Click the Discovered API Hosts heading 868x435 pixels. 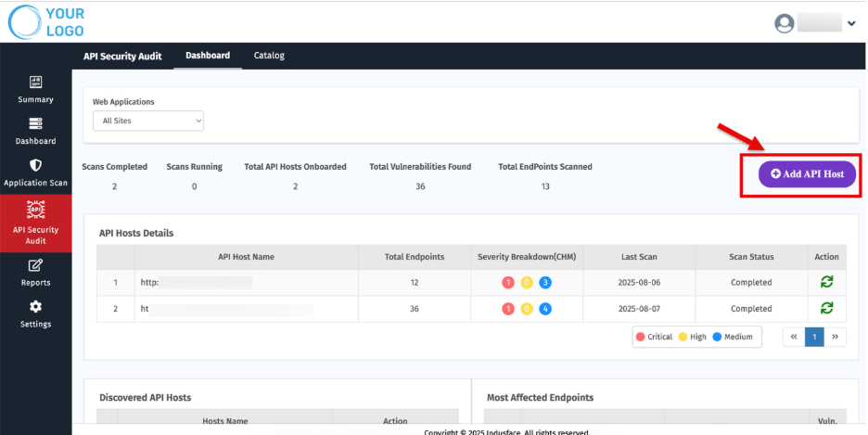click(145, 397)
